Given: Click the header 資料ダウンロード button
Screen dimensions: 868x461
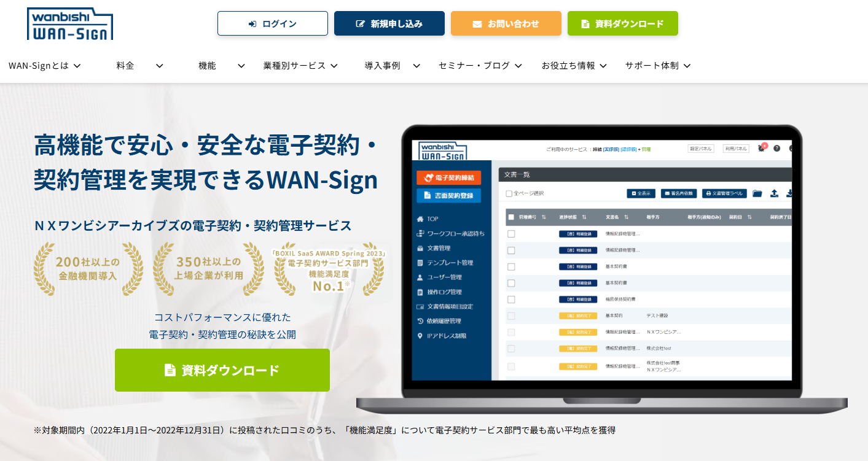Looking at the screenshot, I should point(623,23).
